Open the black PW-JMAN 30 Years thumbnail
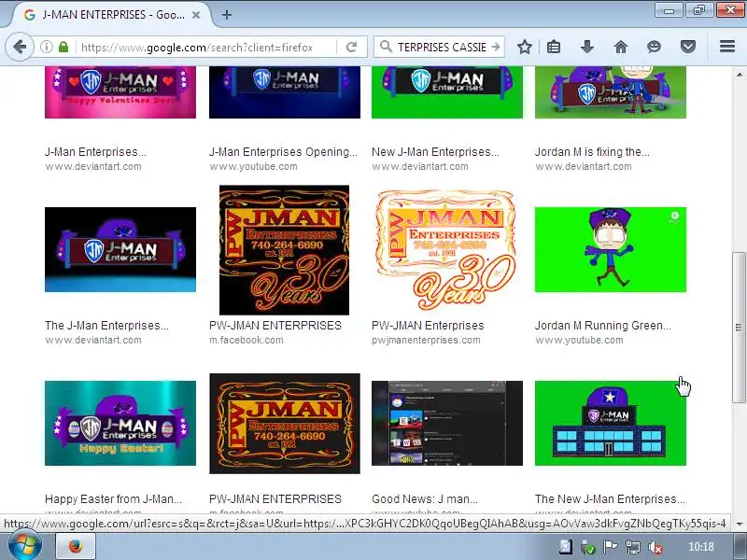 pyautogui.click(x=285, y=250)
